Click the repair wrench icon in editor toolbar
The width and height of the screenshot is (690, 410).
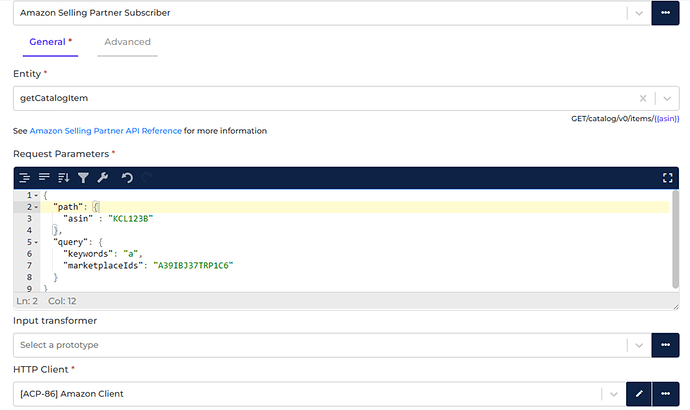click(103, 178)
